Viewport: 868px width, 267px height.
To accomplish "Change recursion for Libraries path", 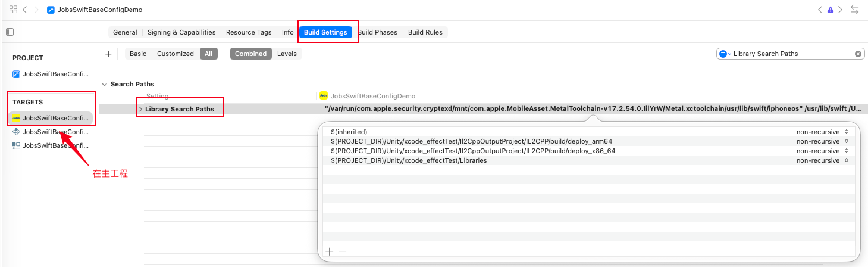I will [822, 160].
